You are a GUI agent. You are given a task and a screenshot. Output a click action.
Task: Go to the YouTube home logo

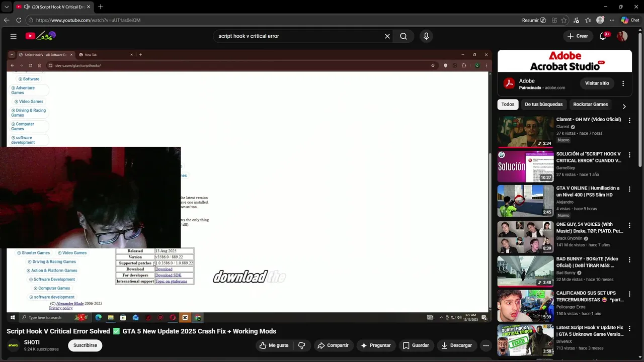click(x=41, y=36)
